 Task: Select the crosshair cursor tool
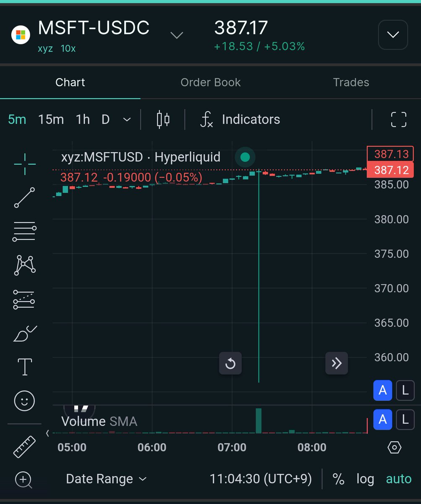(x=25, y=164)
